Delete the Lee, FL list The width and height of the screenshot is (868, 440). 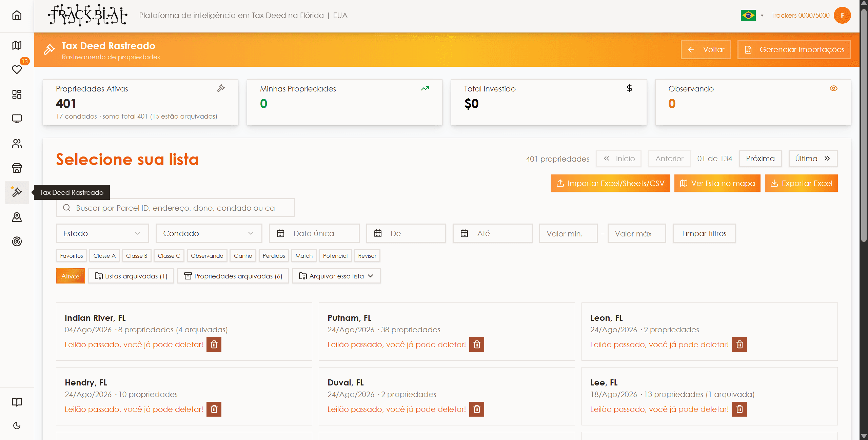pyautogui.click(x=739, y=409)
